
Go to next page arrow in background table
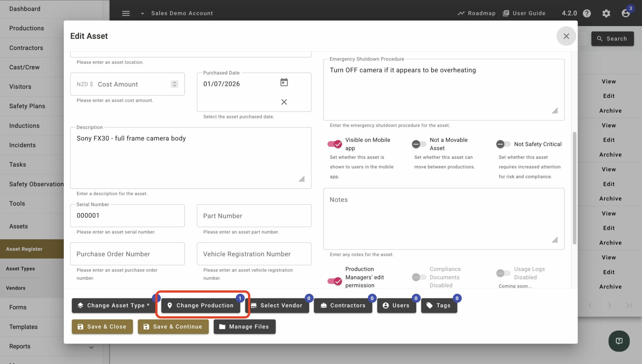click(609, 305)
